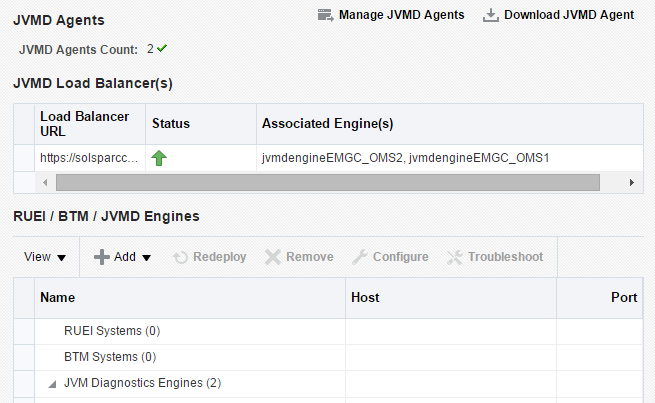Viewport: 655px width, 403px height.
Task: Click the Configure wrench icon
Action: pos(360,257)
